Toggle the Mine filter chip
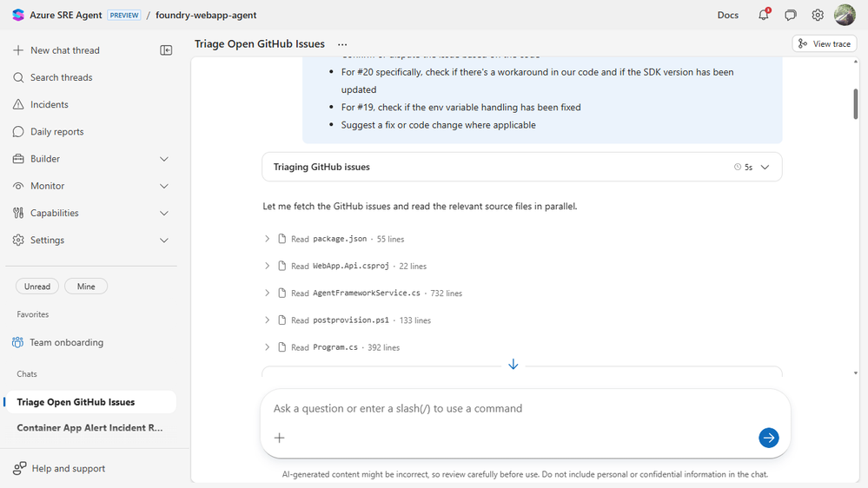868x488 pixels. click(x=86, y=287)
